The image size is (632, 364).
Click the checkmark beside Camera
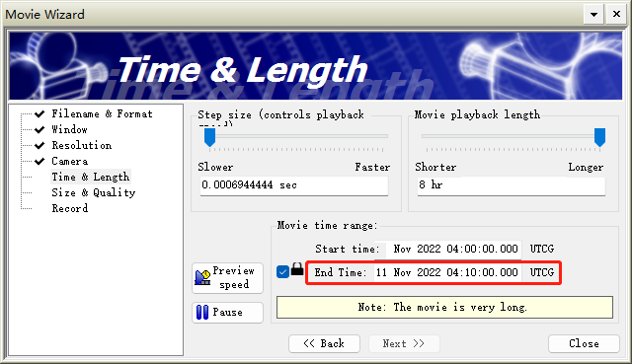pos(39,162)
